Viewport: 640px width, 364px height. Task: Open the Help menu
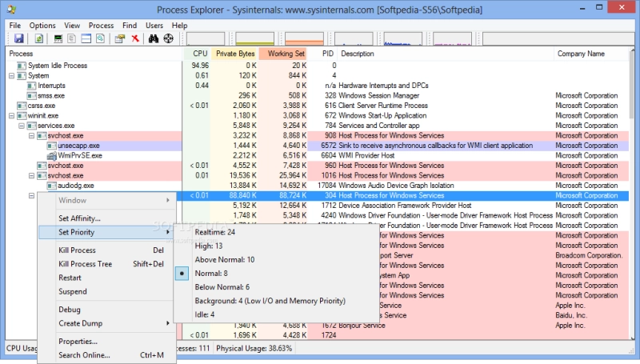click(179, 26)
